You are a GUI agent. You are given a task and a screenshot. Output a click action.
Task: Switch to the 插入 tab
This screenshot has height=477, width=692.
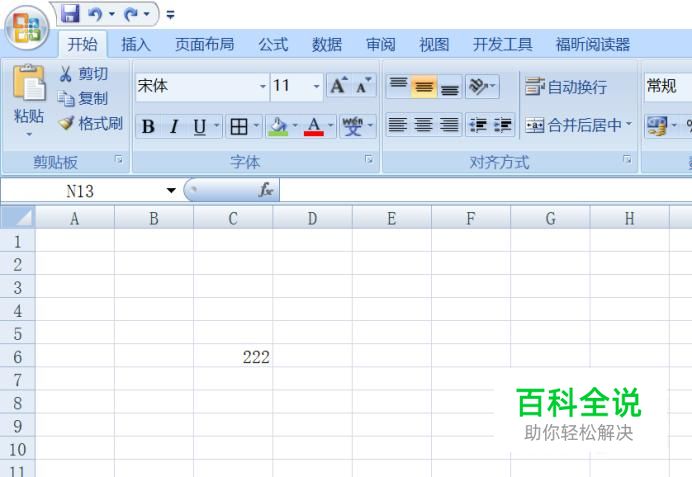[136, 44]
